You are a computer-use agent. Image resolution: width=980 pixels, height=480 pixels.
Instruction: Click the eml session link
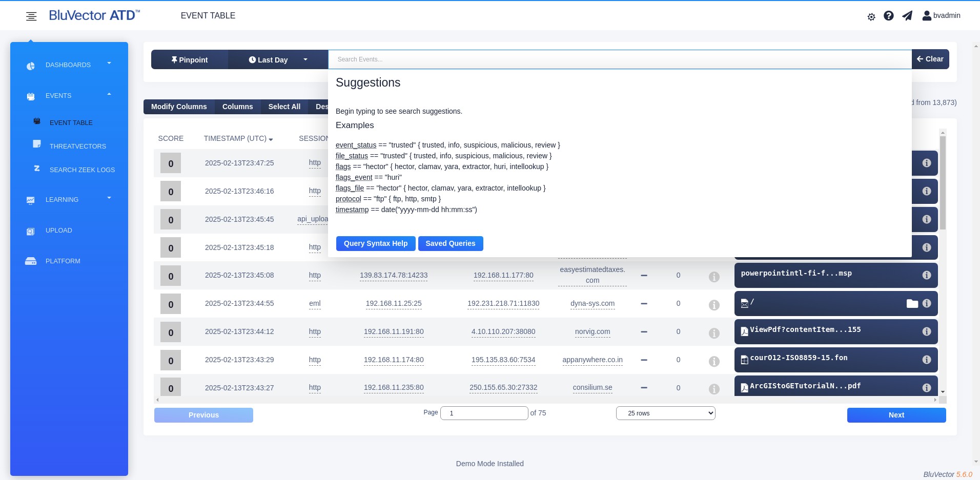(x=315, y=303)
